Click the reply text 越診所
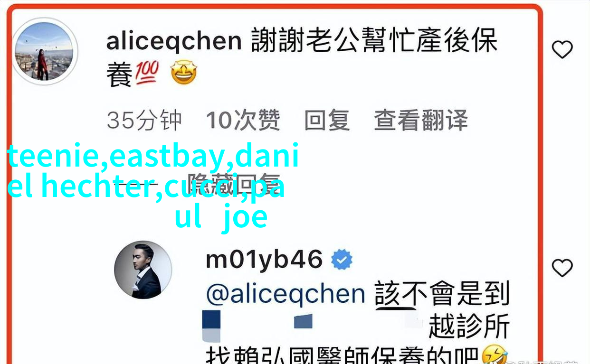590x364 pixels. coord(469,327)
